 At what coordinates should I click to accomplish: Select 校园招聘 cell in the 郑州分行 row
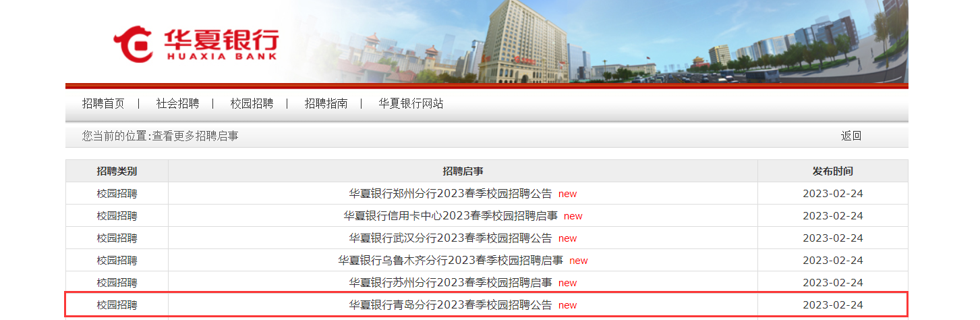[117, 194]
